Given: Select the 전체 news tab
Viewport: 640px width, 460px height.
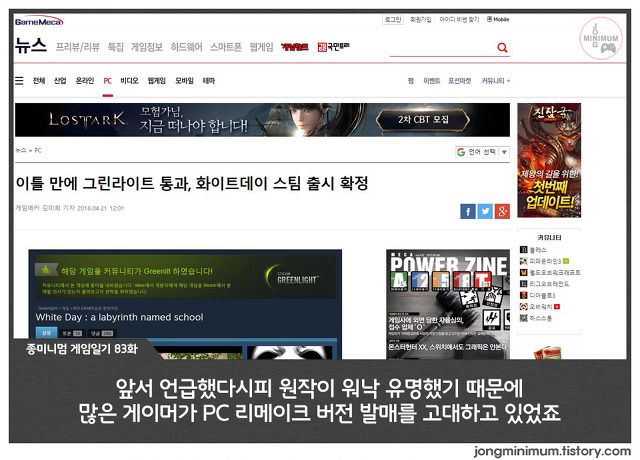Looking at the screenshot, I should [39, 81].
